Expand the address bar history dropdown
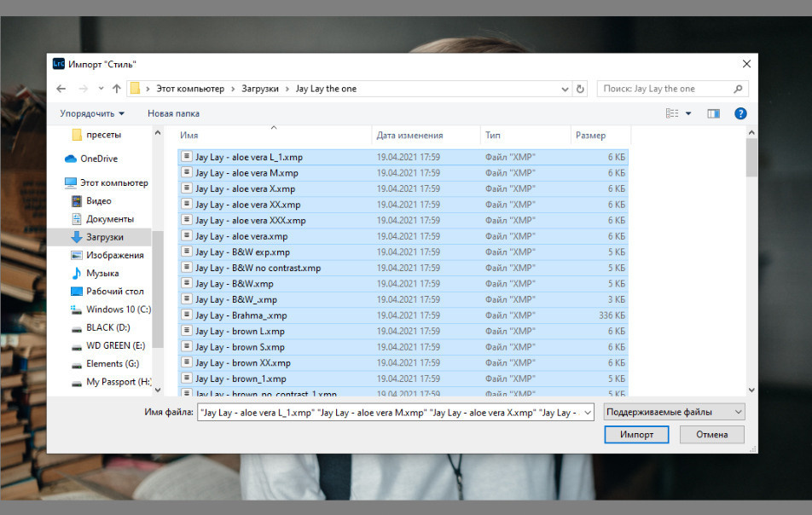812x515 pixels. click(565, 89)
